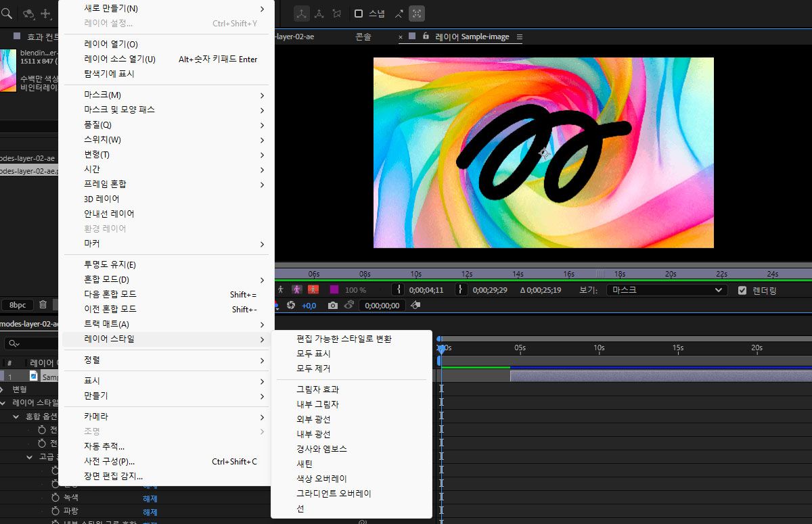812x524 pixels.
Task: Click the purple color label swatch
Action: [x=334, y=289]
